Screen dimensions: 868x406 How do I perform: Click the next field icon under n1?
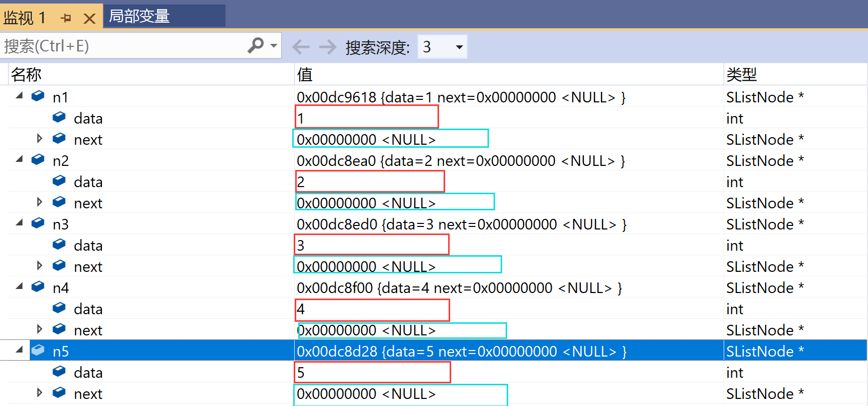tap(59, 138)
